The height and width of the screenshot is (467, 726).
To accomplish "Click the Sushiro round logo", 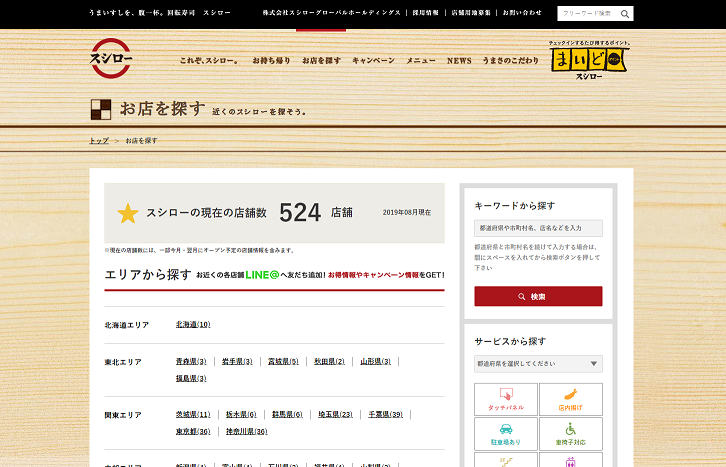I will [x=111, y=58].
